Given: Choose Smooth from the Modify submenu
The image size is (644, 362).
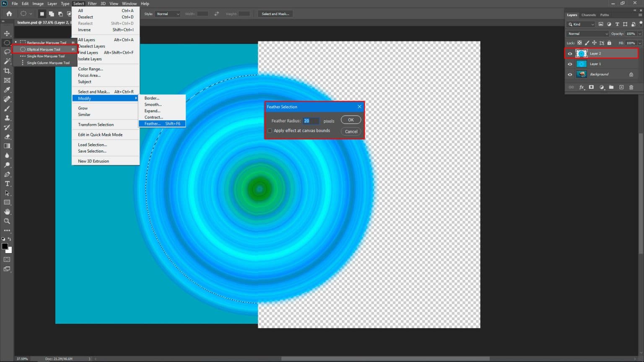Looking at the screenshot, I should (x=152, y=104).
